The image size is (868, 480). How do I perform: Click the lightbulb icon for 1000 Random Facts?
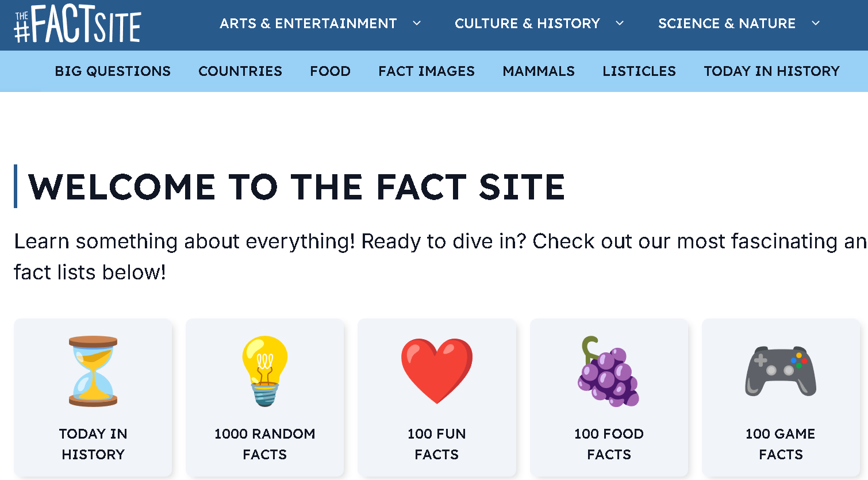coord(264,370)
